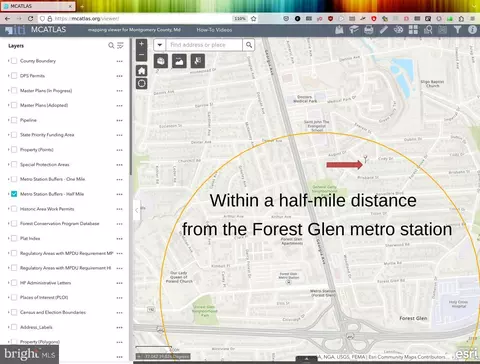The image size is (480, 364).
Task: Click the my location button
Action: 141,83
